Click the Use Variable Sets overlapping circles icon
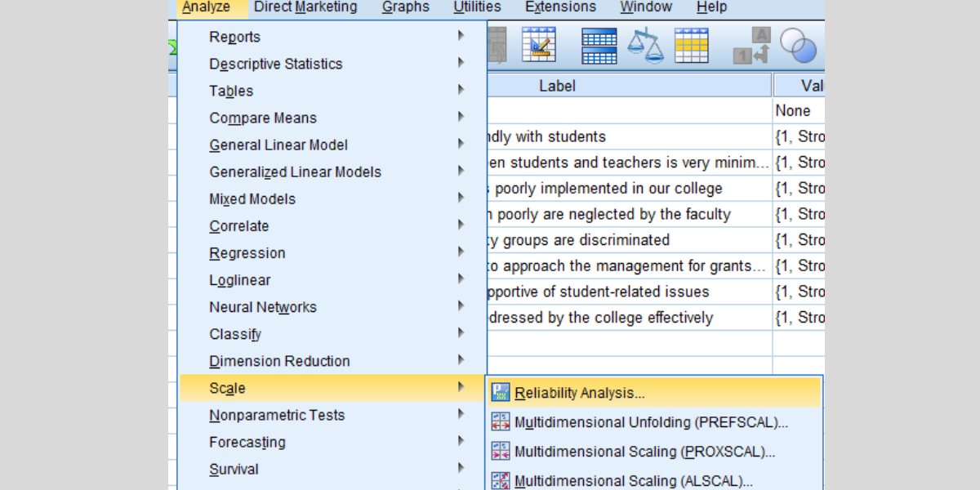The width and height of the screenshot is (980, 490). (x=798, y=45)
